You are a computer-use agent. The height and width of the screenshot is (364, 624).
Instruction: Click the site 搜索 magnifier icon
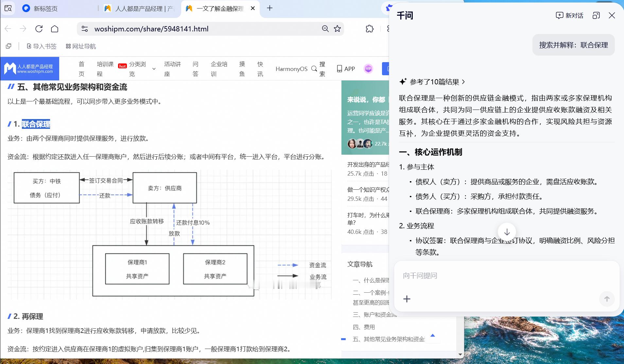pos(314,69)
